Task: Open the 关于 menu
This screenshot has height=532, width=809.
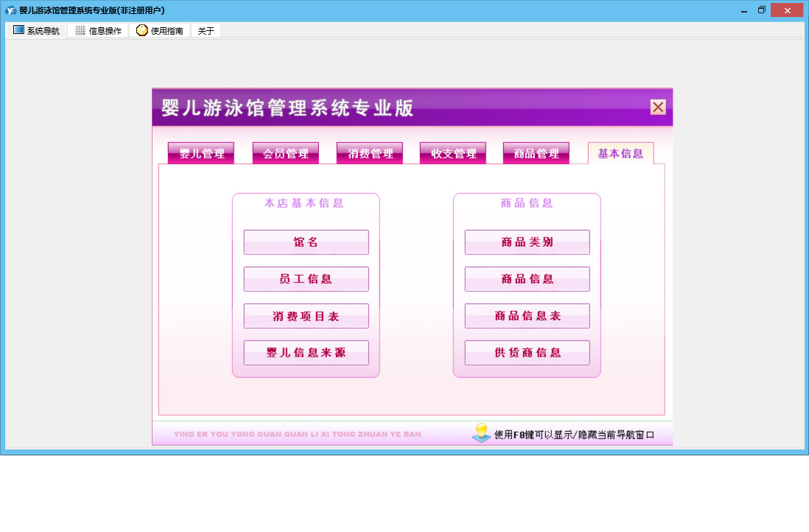Action: 206,30
